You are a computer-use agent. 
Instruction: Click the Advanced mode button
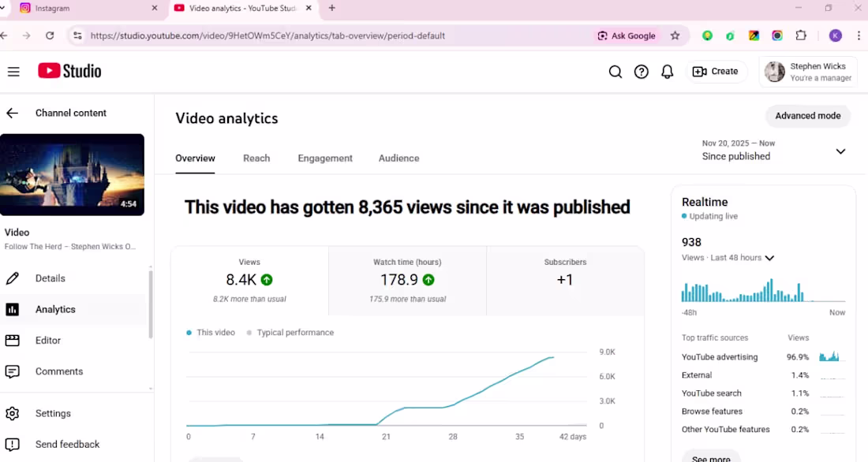[x=808, y=116]
